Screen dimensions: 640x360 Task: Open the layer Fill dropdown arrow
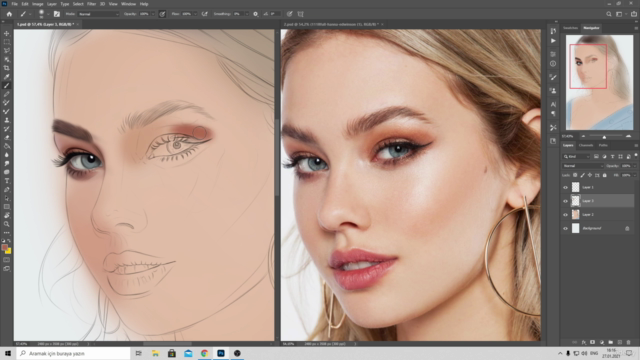point(634,175)
